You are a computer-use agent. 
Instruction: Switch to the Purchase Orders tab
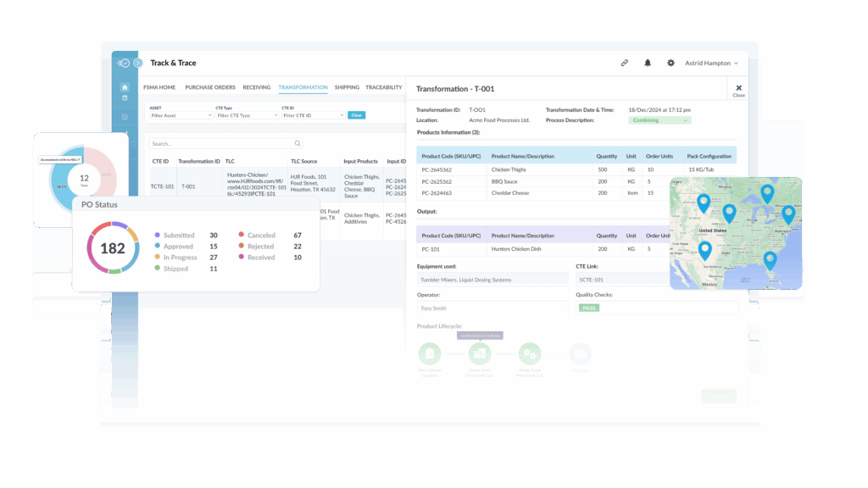click(x=210, y=87)
